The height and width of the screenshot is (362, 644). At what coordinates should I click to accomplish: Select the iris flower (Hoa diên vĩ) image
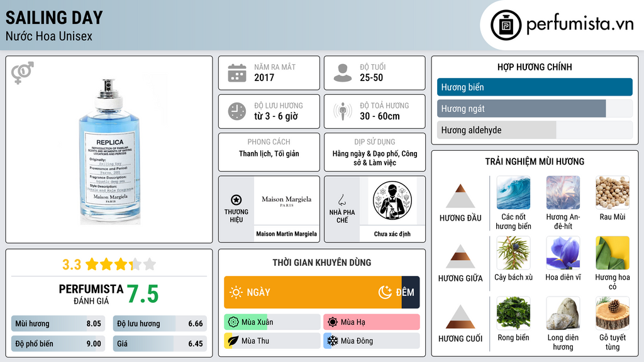coord(563,253)
